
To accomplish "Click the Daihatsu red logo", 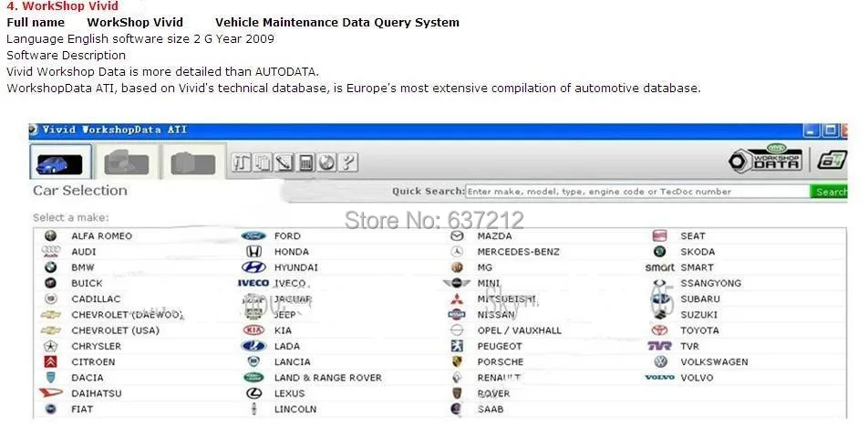I will 50,393.
